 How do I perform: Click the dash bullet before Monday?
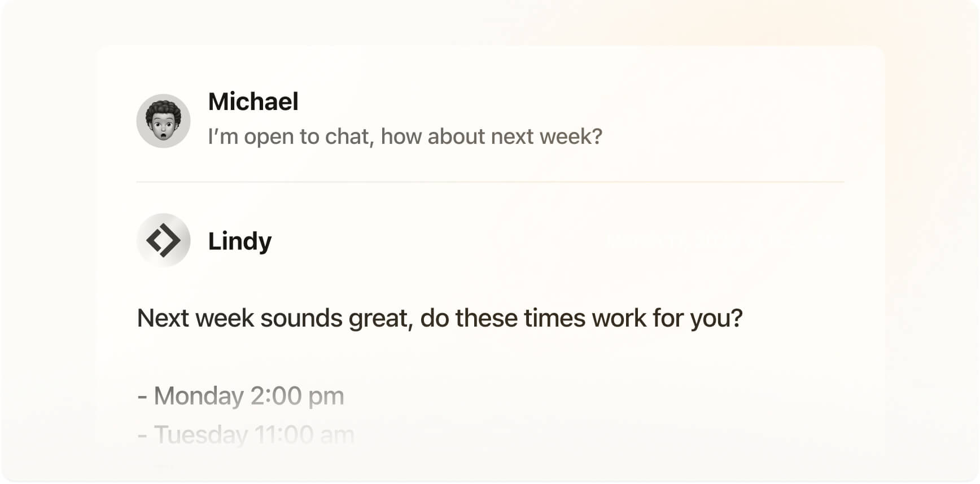pyautogui.click(x=142, y=397)
